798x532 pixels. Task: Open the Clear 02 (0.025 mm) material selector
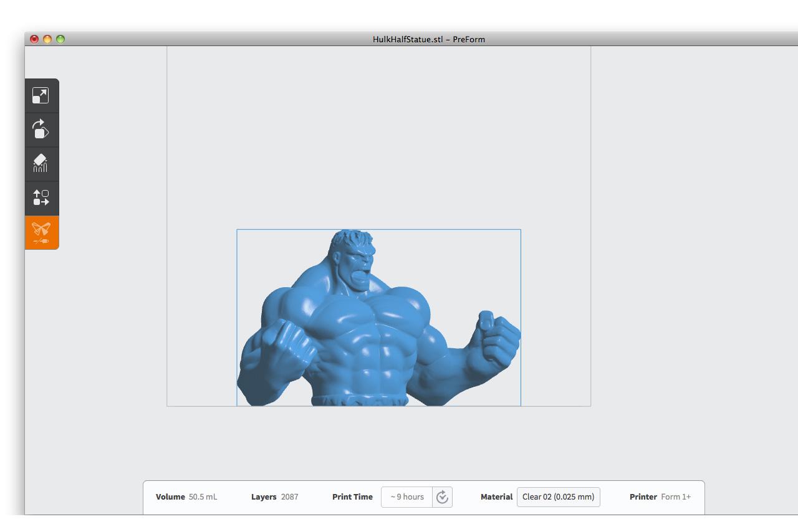(558, 497)
